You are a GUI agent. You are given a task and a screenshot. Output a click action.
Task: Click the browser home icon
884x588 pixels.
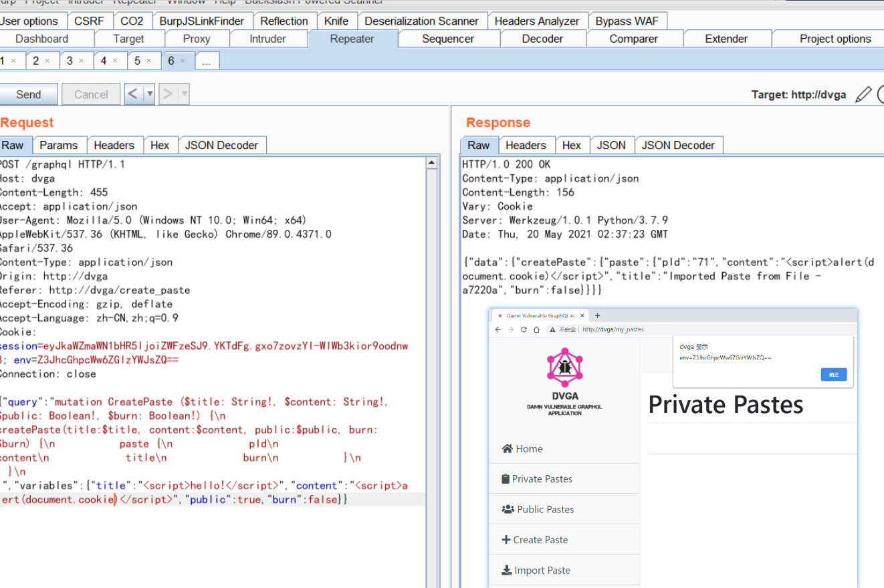click(x=536, y=329)
